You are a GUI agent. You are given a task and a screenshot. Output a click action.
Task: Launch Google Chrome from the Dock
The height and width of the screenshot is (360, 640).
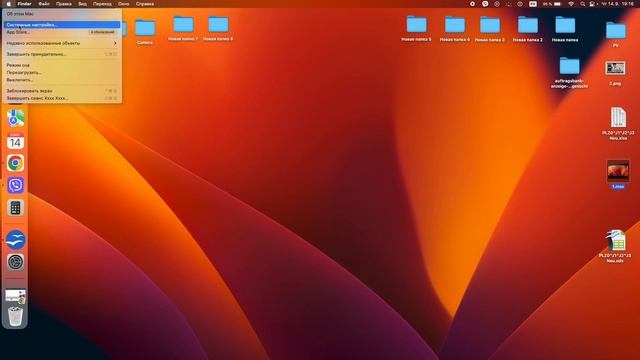(x=16, y=163)
